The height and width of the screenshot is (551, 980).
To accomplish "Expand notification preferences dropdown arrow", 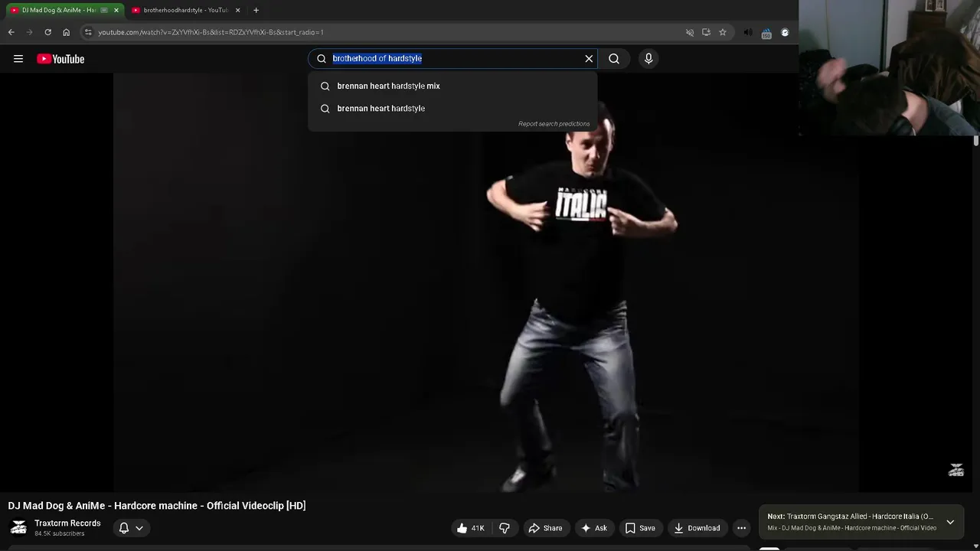I will pos(139,528).
